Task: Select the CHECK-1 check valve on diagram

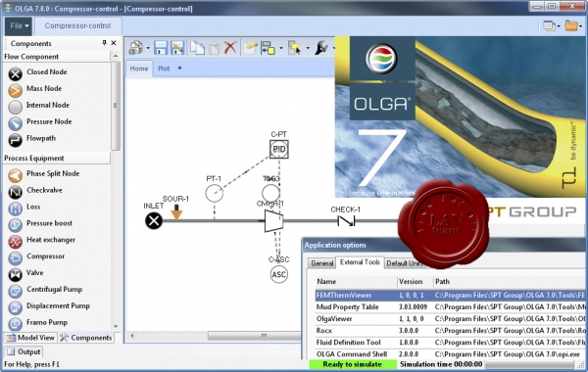Action: click(346, 221)
